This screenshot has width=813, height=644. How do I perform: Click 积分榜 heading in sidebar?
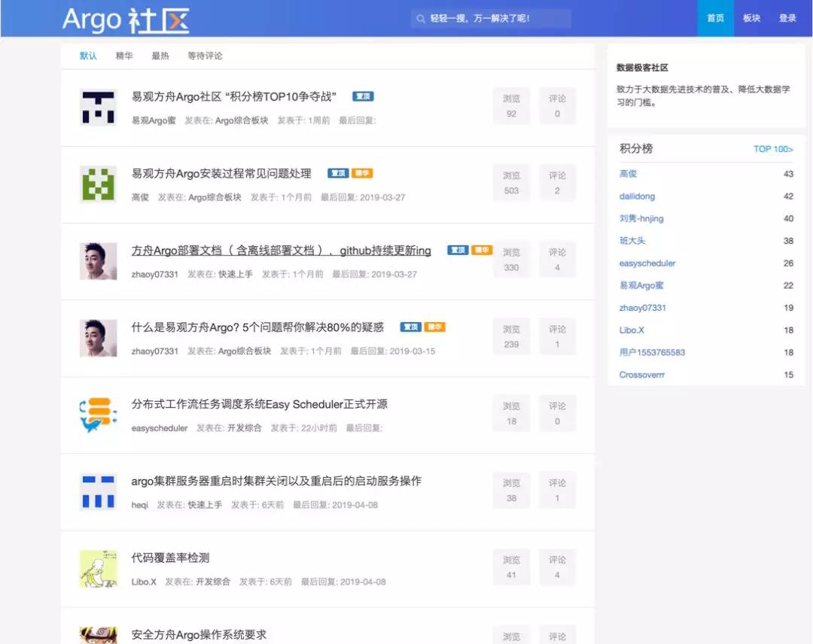point(635,149)
